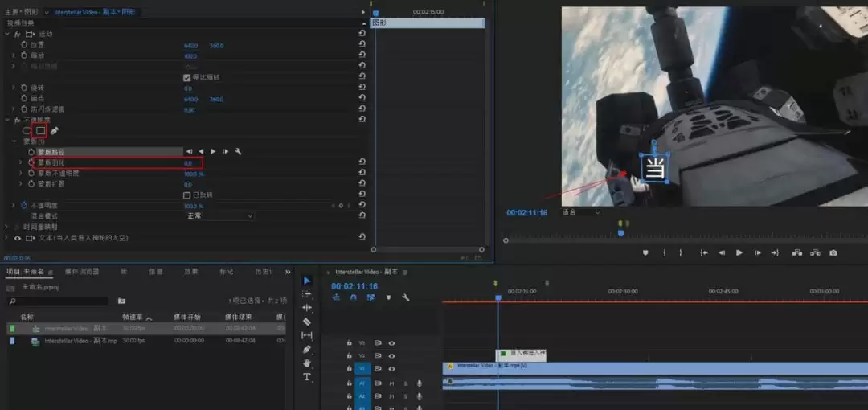Select the Selection arrow tool

[307, 281]
